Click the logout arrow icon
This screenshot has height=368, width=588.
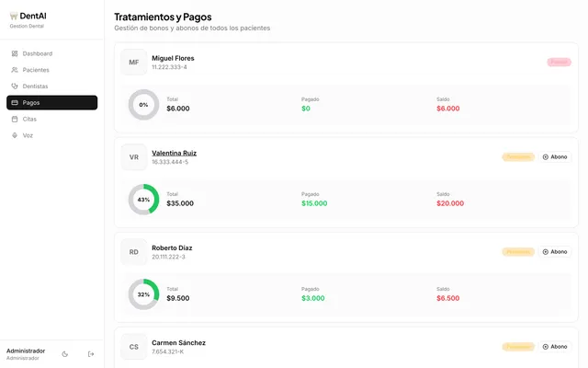click(x=91, y=353)
